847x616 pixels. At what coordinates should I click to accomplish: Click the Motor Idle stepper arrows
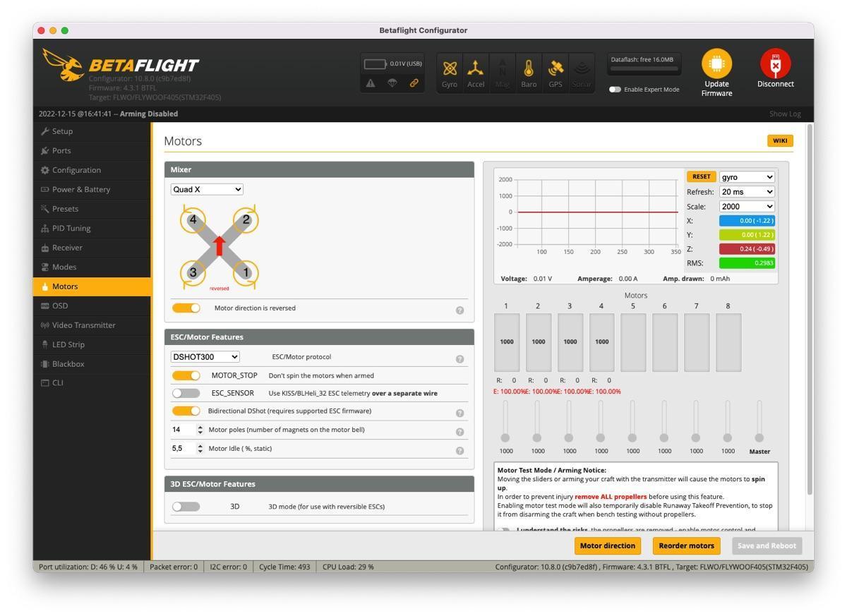200,449
